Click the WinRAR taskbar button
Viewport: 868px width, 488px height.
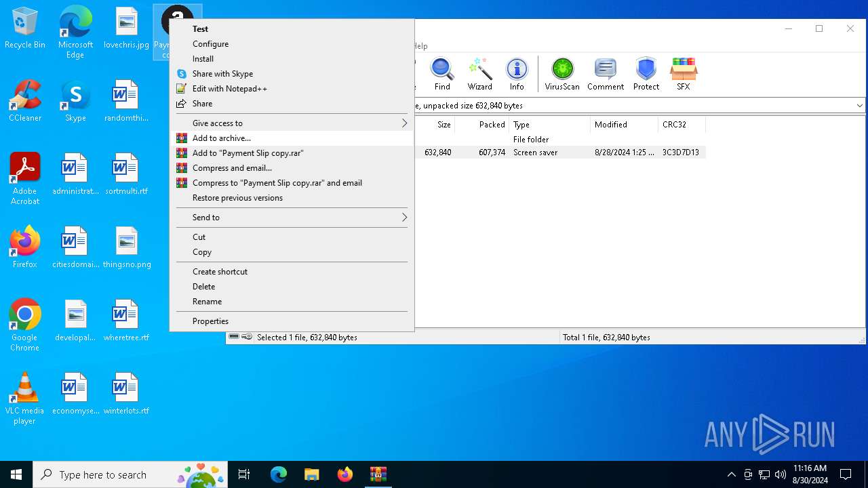click(x=378, y=474)
